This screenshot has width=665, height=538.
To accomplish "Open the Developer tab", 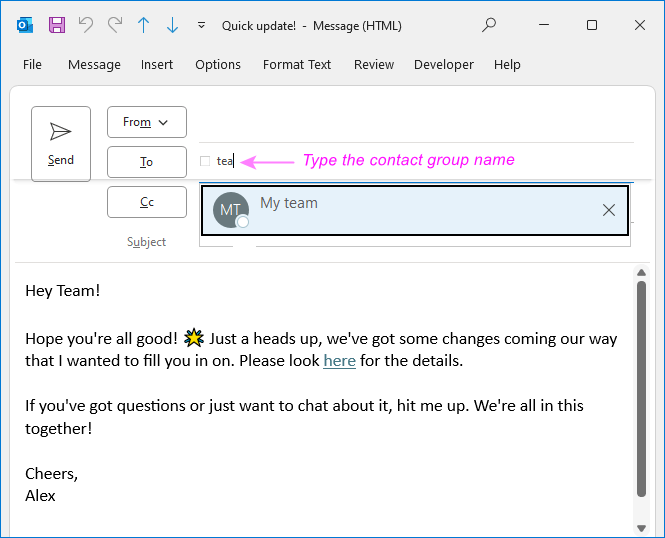I will click(444, 64).
